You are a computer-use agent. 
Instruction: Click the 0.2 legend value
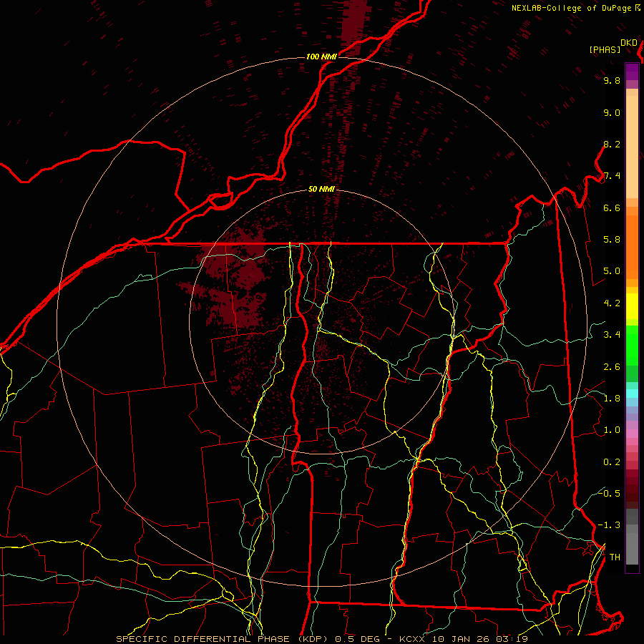click(x=612, y=462)
